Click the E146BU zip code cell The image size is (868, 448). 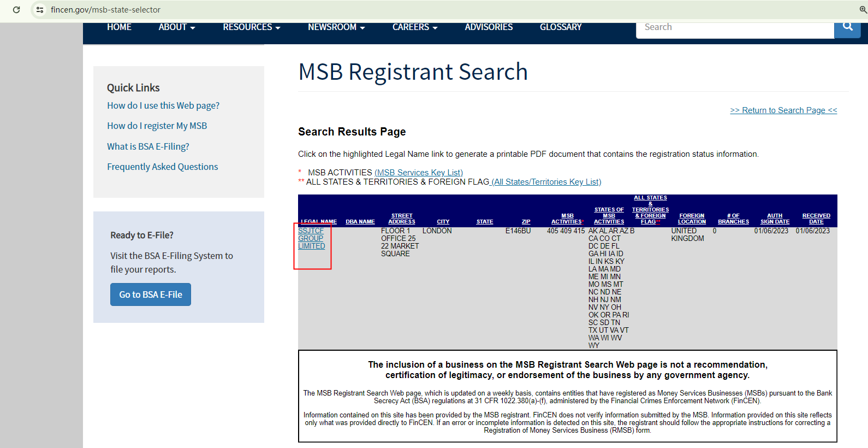518,231
